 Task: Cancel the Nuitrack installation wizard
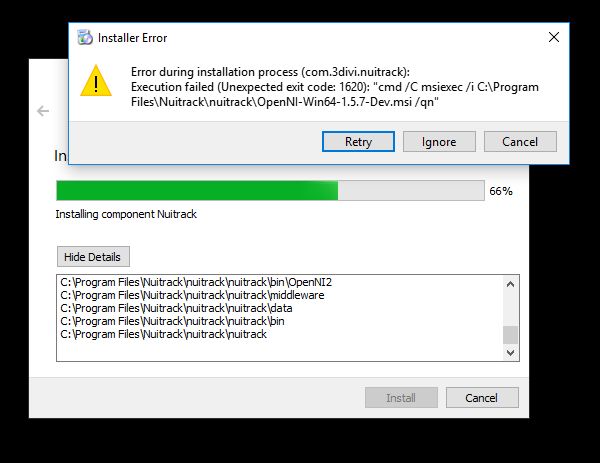[x=482, y=398]
